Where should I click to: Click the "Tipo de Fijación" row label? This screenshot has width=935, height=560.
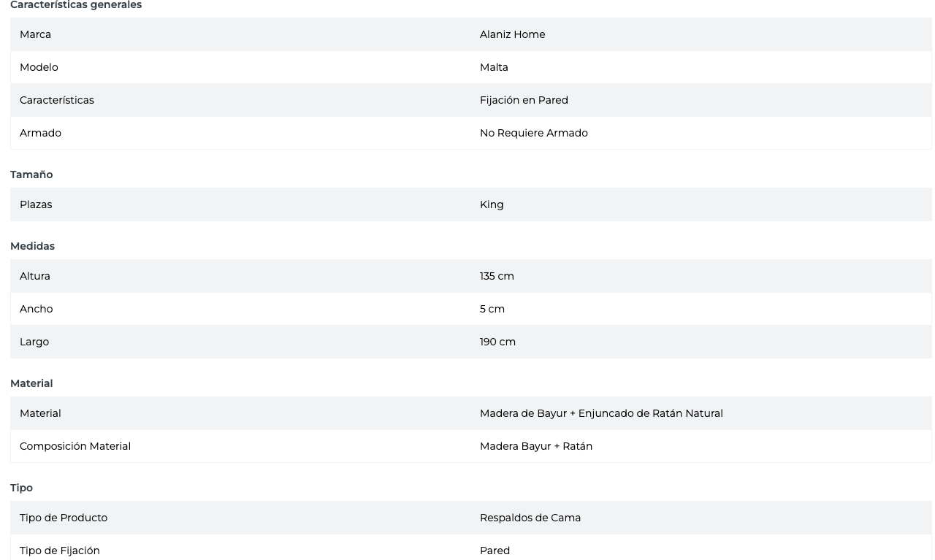[60, 551]
